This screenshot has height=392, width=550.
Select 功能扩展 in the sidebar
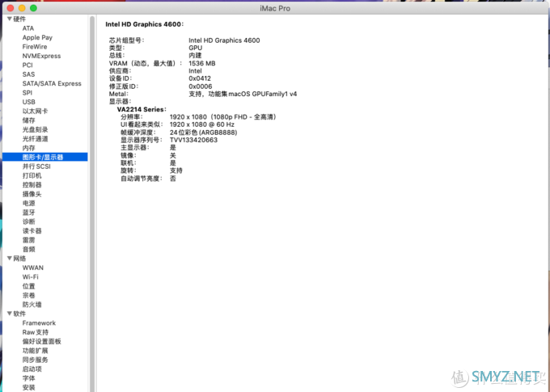[x=35, y=351]
